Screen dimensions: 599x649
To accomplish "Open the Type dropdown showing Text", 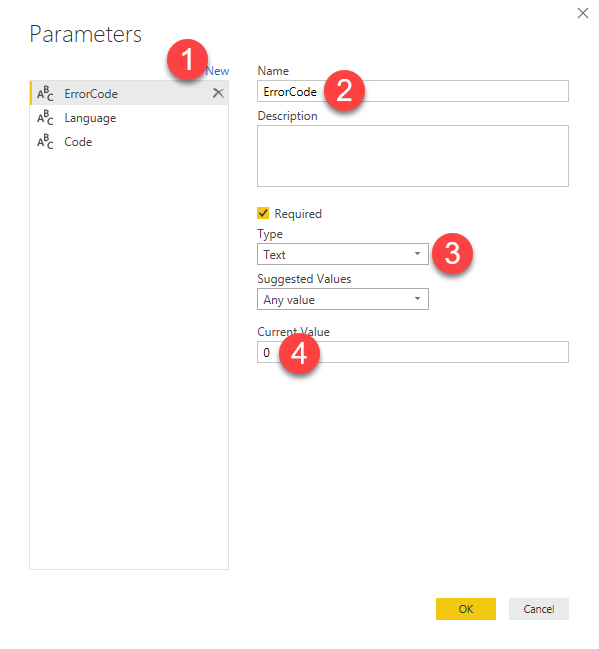I will point(343,254).
